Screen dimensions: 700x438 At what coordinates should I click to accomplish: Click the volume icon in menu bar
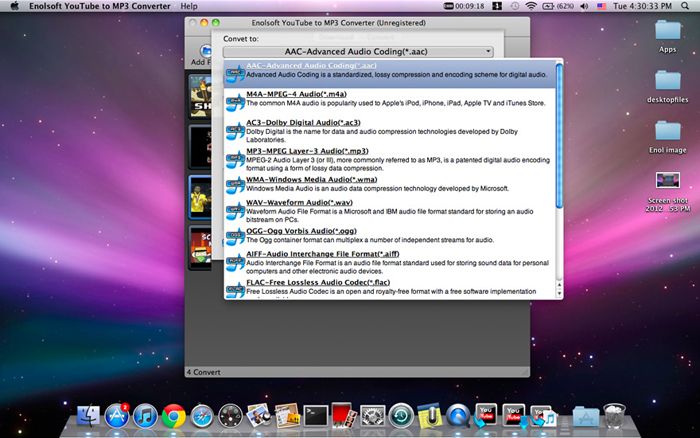click(x=583, y=6)
